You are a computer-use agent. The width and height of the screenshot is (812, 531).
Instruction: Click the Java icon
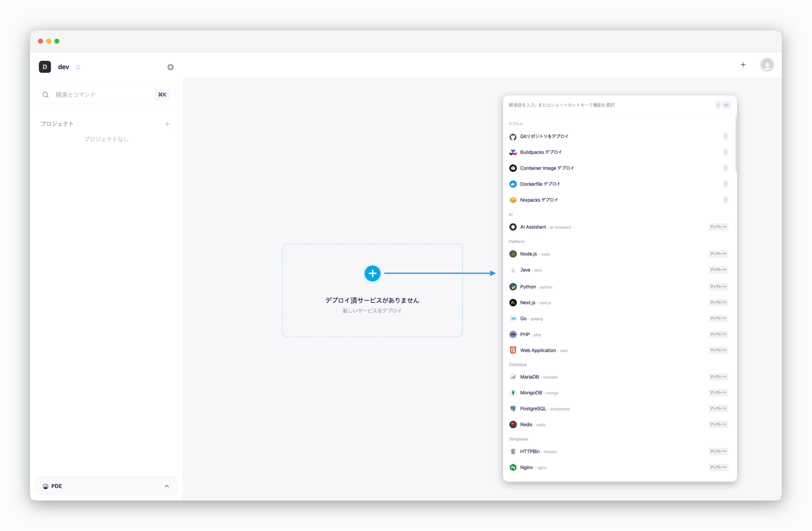click(x=513, y=270)
